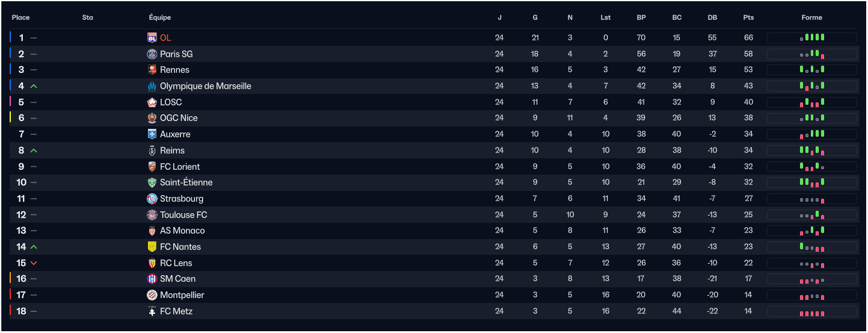
Task: Click the Forme column header
Action: [x=811, y=17]
